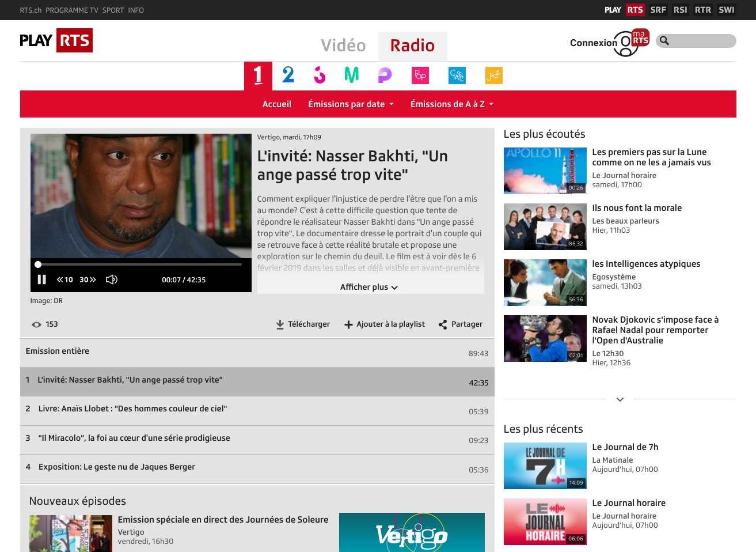Switch to the Vidéo tab

pyautogui.click(x=343, y=46)
